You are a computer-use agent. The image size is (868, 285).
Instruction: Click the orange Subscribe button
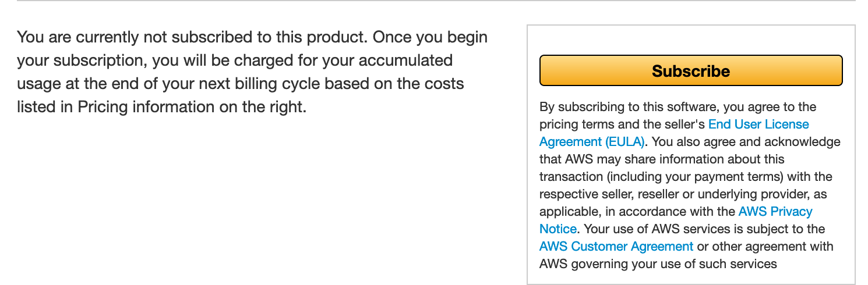[691, 71]
